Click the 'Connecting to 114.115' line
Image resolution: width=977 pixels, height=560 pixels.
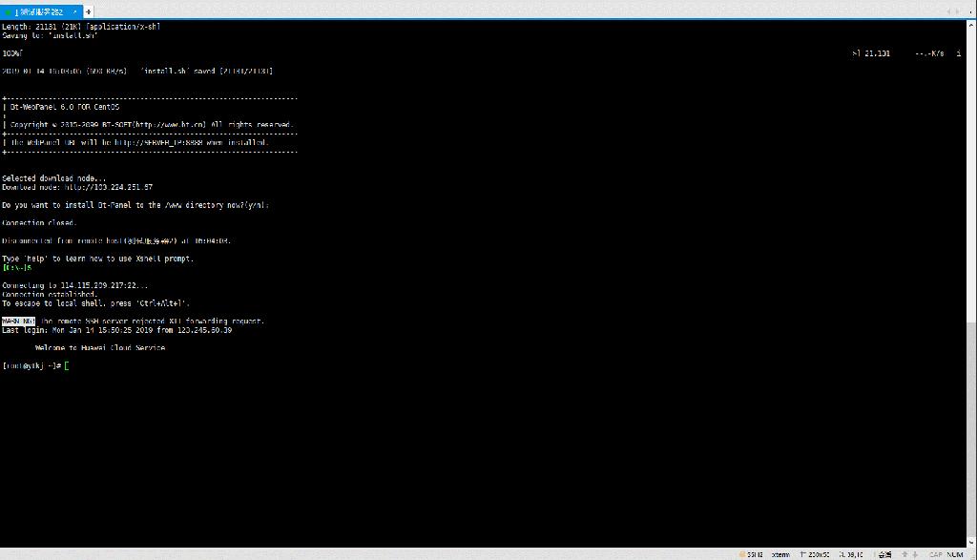coord(75,286)
